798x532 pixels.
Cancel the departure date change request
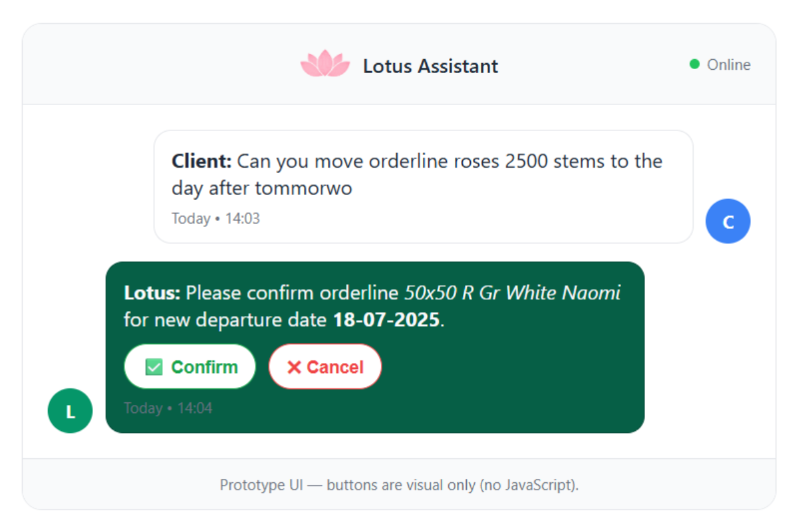[x=325, y=366]
